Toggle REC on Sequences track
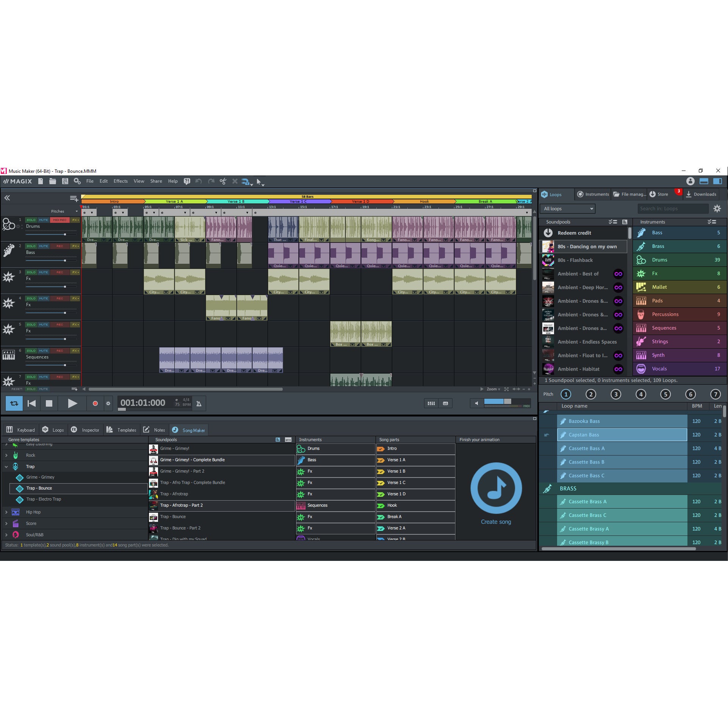This screenshot has width=728, height=728. click(59, 351)
